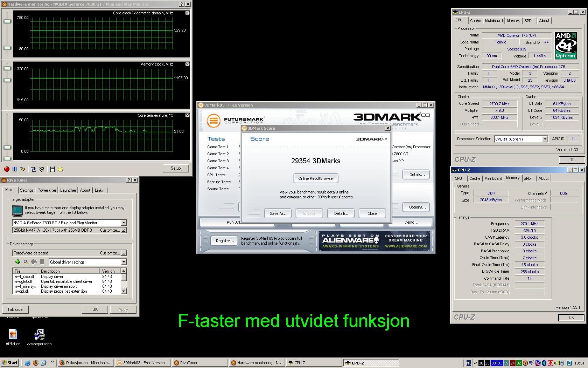The width and height of the screenshot is (588, 368).
Task: Open Cache tab in upper CPU-Z window
Action: pyautogui.click(x=475, y=21)
